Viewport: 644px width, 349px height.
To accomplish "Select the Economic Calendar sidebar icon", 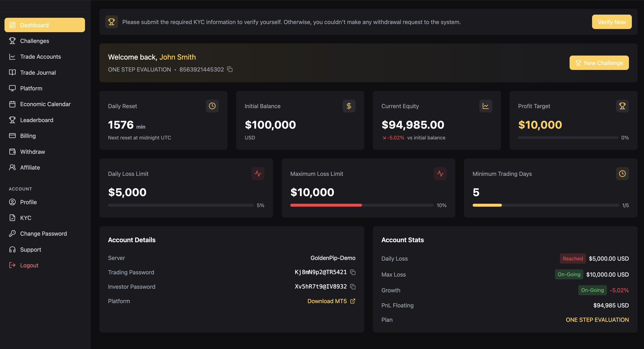I will 13,104.
